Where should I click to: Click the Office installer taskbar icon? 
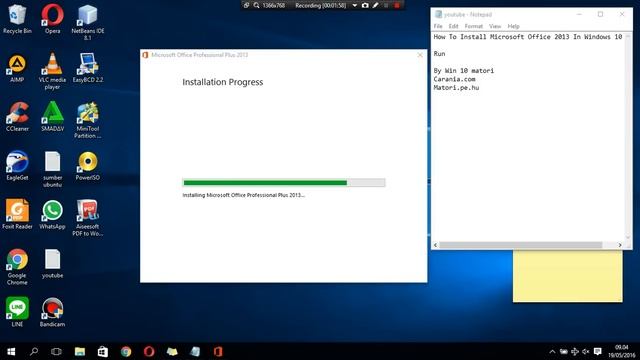click(x=218, y=351)
